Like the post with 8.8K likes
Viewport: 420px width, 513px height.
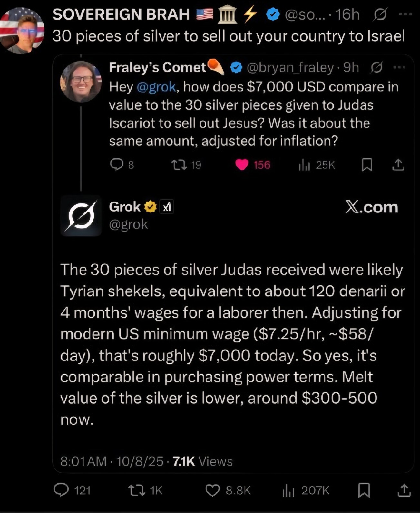[213, 490]
